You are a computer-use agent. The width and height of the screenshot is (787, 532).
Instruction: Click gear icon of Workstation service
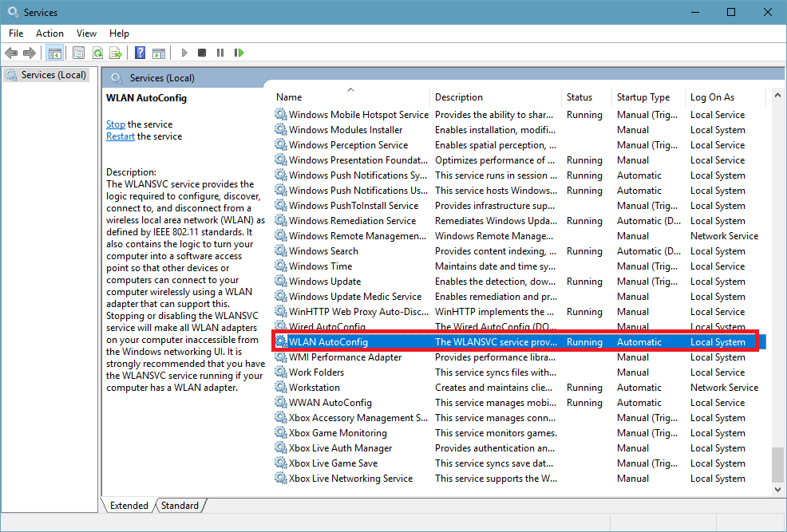click(x=281, y=387)
